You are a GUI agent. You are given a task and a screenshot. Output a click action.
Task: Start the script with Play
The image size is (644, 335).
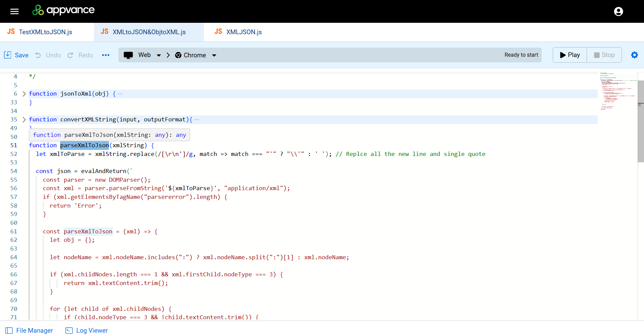570,55
